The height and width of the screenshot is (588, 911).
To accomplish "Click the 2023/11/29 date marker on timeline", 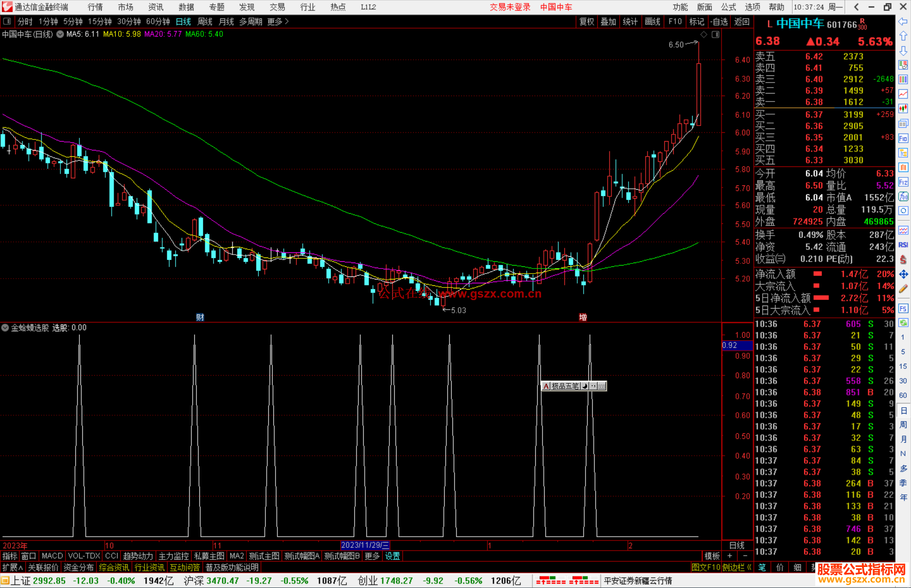I will pyautogui.click(x=365, y=545).
